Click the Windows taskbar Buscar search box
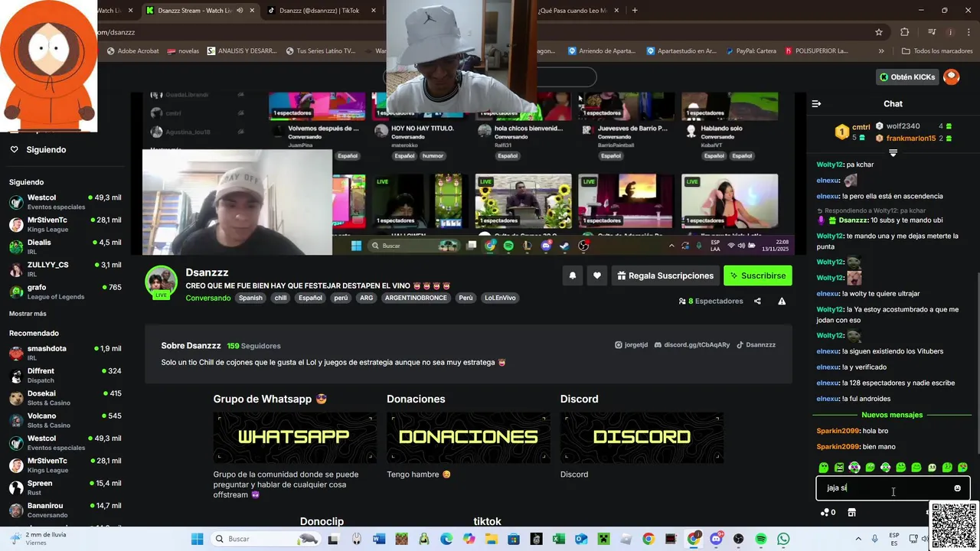Viewport: 980px width, 551px height. [x=265, y=539]
